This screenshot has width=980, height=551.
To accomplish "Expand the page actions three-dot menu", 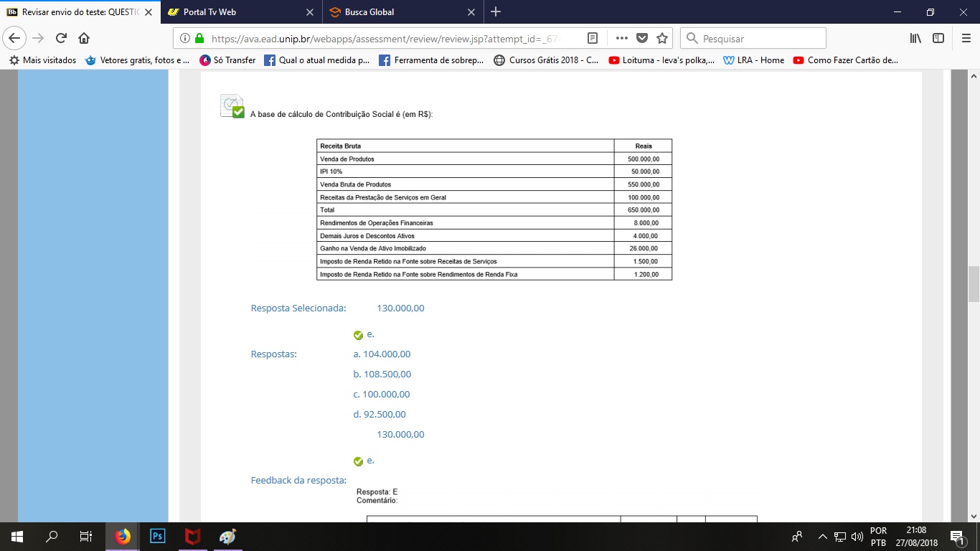I will [621, 38].
